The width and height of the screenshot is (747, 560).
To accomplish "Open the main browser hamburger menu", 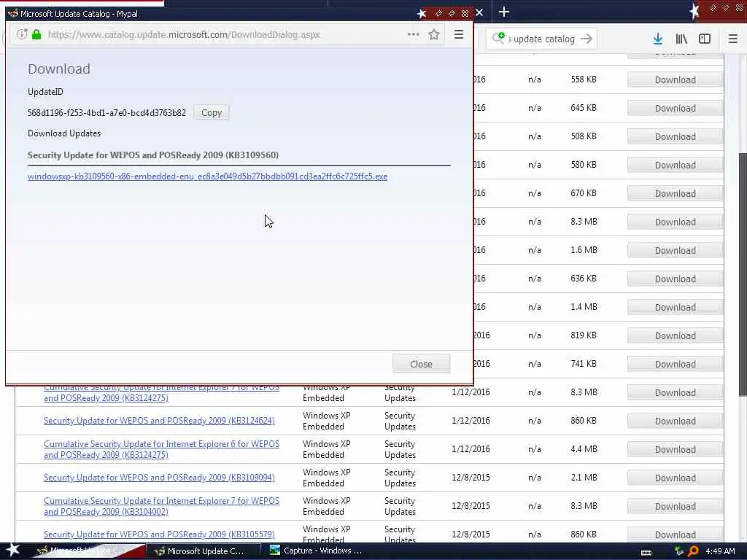I will coord(733,39).
